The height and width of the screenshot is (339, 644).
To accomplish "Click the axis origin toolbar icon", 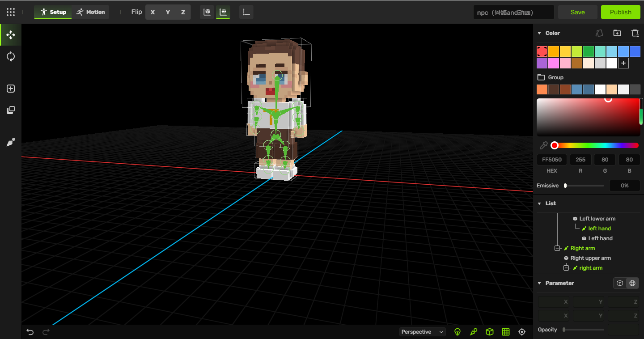I will click(246, 12).
